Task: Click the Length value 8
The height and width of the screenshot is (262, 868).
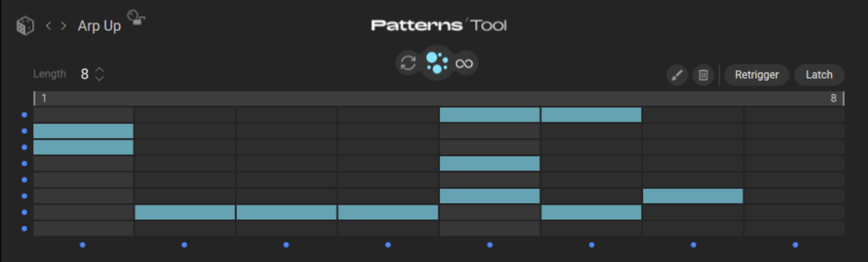Action: coord(85,74)
